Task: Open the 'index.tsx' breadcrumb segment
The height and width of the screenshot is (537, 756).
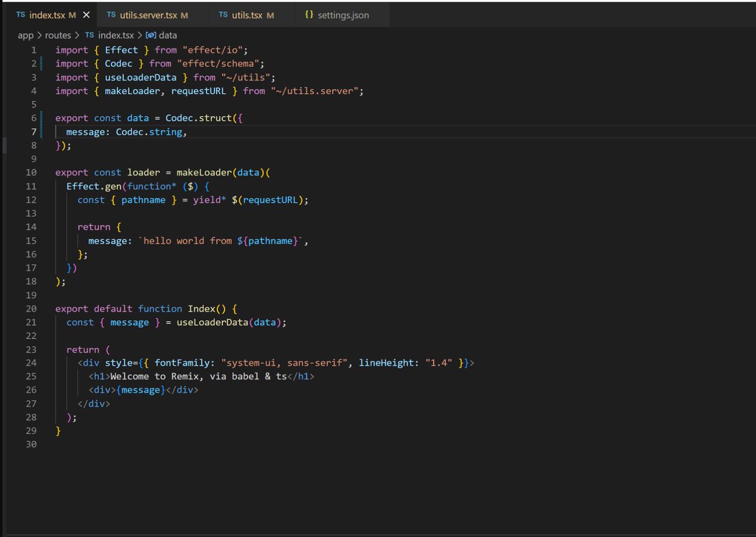Action: pyautogui.click(x=116, y=36)
